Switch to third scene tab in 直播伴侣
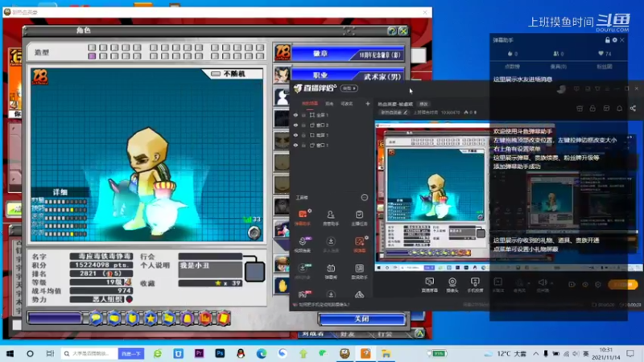Image resolution: width=644 pixels, height=362 pixels. (347, 104)
